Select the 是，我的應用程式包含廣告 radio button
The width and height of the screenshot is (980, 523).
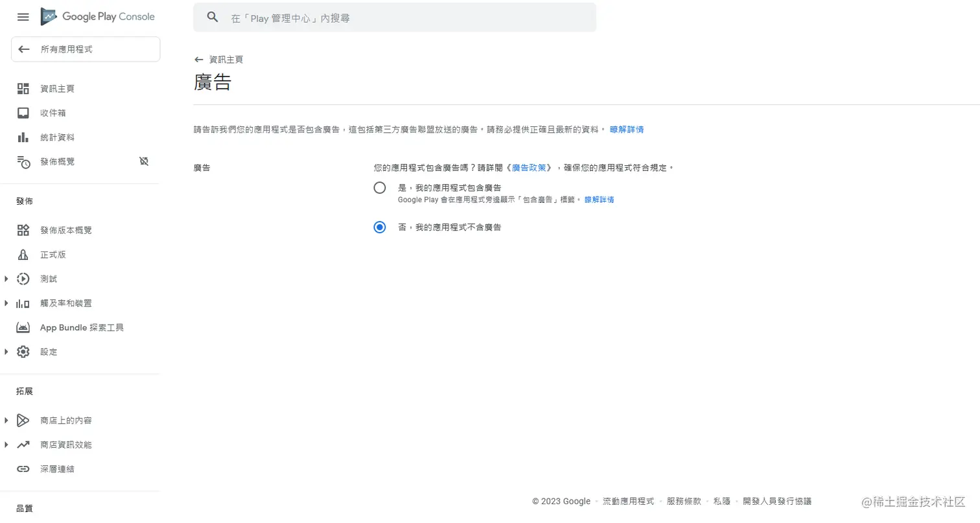coord(378,187)
